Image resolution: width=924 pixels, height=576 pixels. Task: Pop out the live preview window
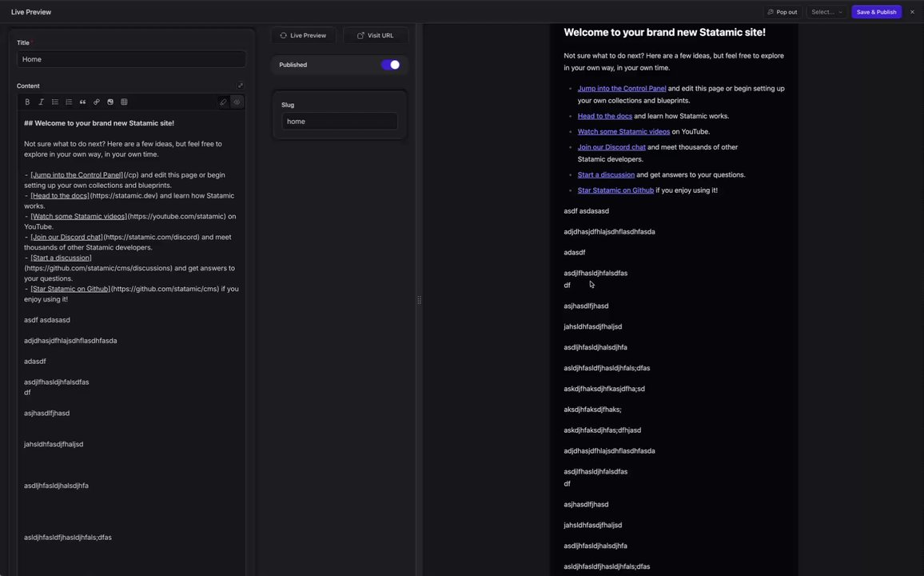click(782, 12)
